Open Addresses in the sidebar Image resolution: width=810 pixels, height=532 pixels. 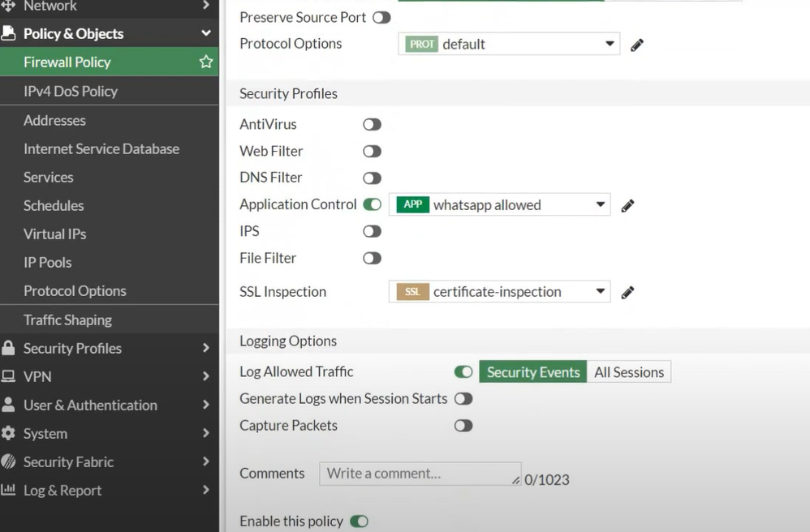54,120
